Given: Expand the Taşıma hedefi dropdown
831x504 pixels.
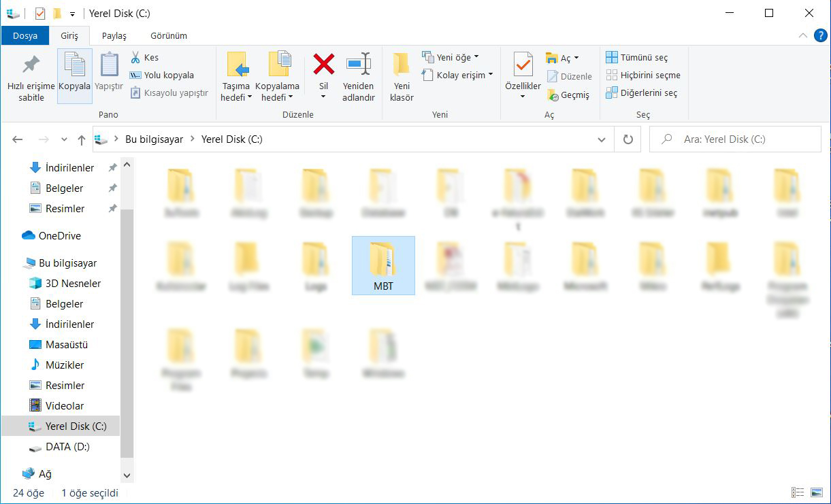Looking at the screenshot, I should [x=236, y=97].
